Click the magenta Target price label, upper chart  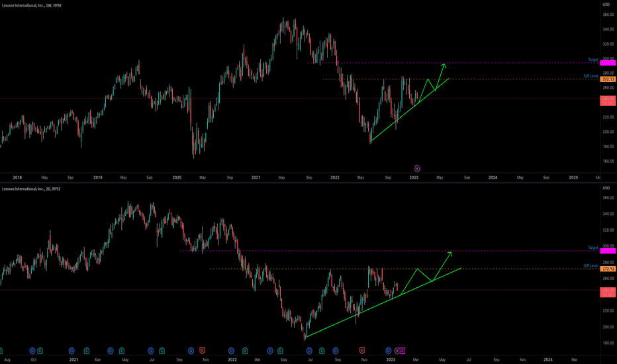tap(608, 63)
